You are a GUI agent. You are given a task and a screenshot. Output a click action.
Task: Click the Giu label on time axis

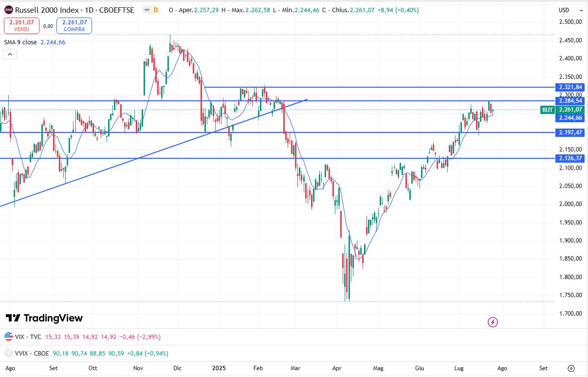[x=420, y=368]
